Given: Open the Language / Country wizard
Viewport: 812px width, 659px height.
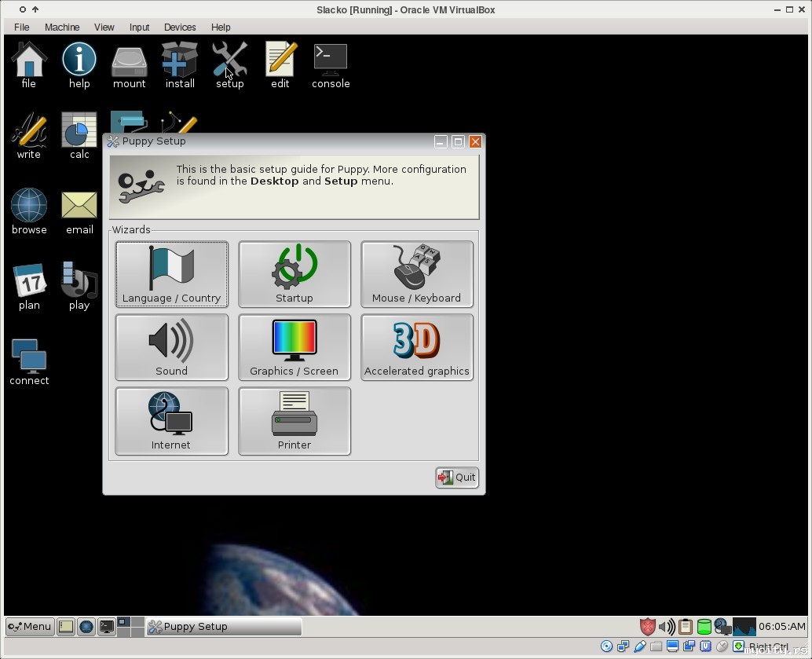Looking at the screenshot, I should [171, 274].
